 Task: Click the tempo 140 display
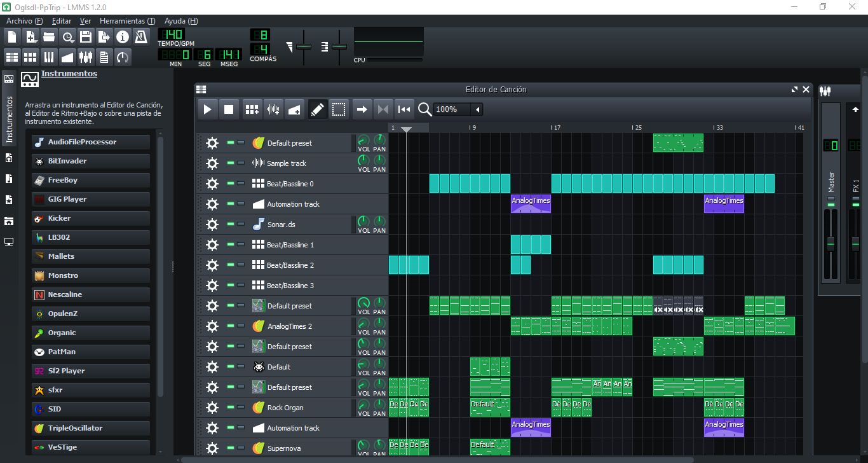click(172, 34)
